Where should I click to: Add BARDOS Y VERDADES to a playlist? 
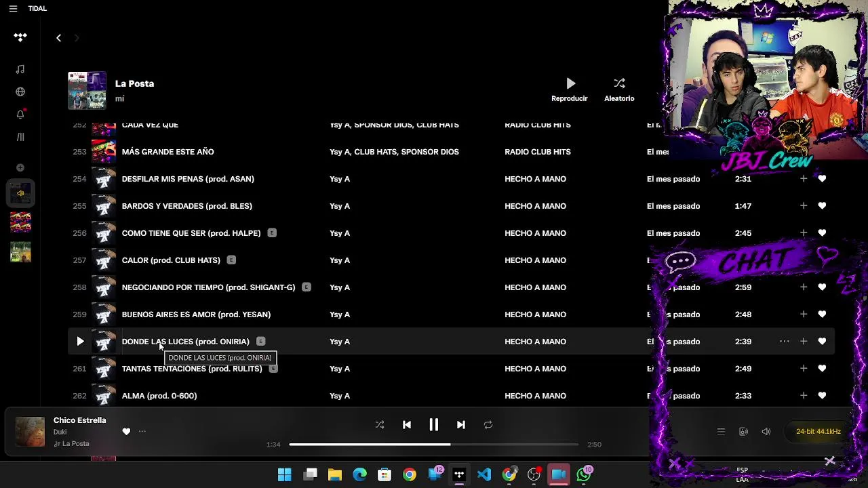point(804,206)
